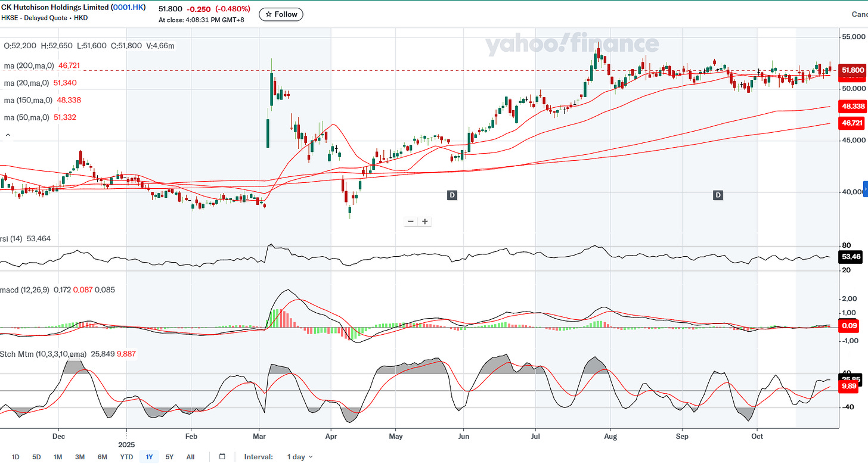Click the CK Hutchison Holdings Limited title
This screenshot has width=868, height=467.
click(x=73, y=7)
